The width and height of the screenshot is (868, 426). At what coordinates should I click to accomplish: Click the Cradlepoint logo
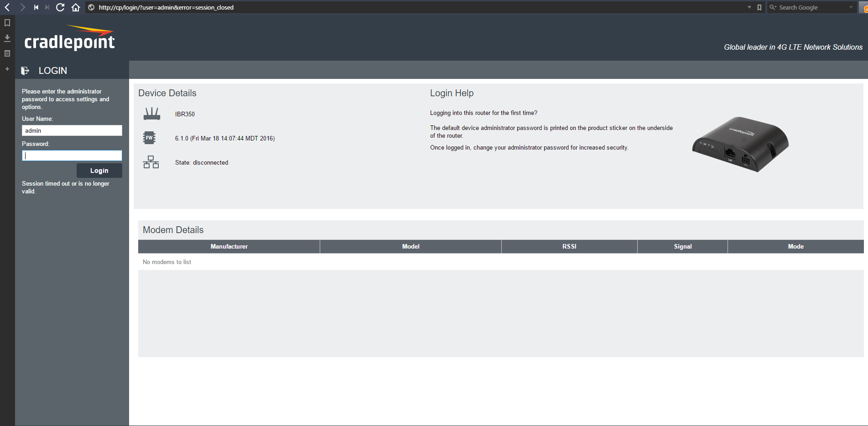click(69, 37)
